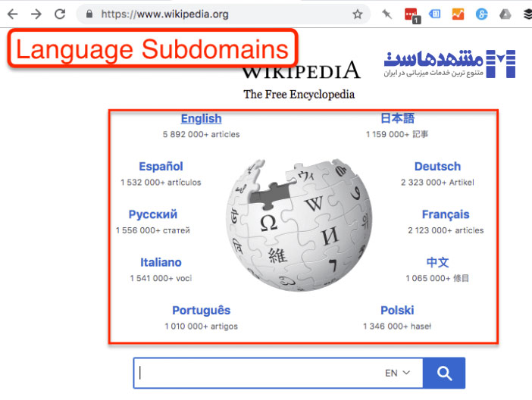Screen dimensions: 532x400
Task: Open the English Wikipedia link
Action: point(201,118)
